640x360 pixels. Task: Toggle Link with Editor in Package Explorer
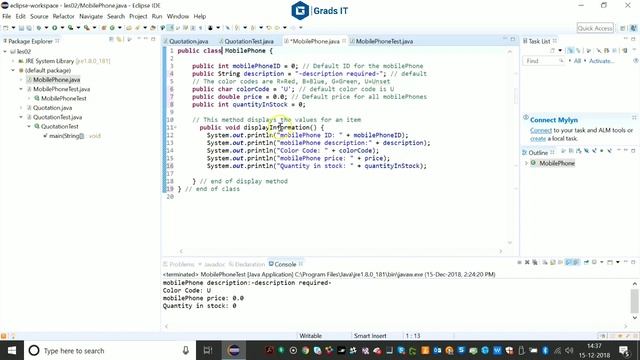click(120, 39)
